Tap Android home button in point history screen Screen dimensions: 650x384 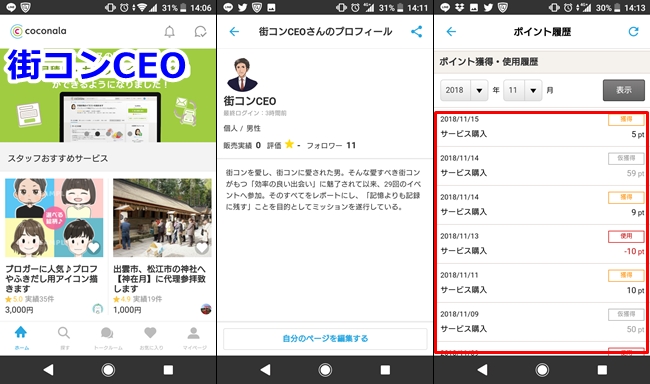pyautogui.click(x=542, y=369)
